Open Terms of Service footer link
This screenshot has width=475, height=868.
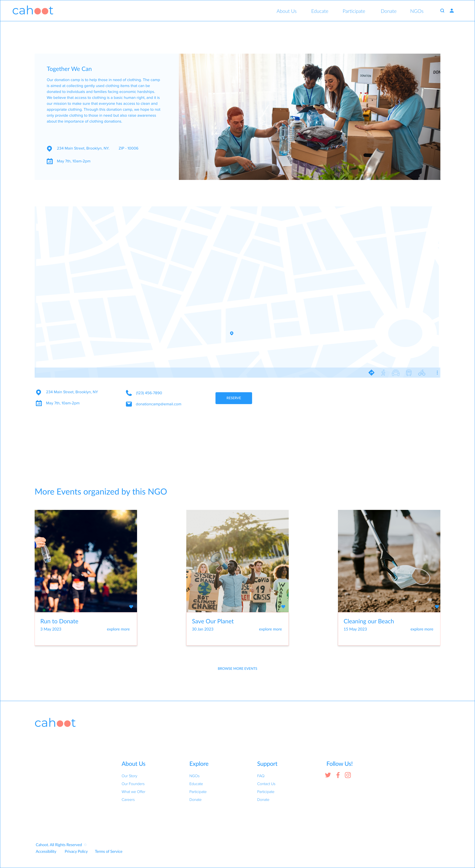[x=109, y=851]
